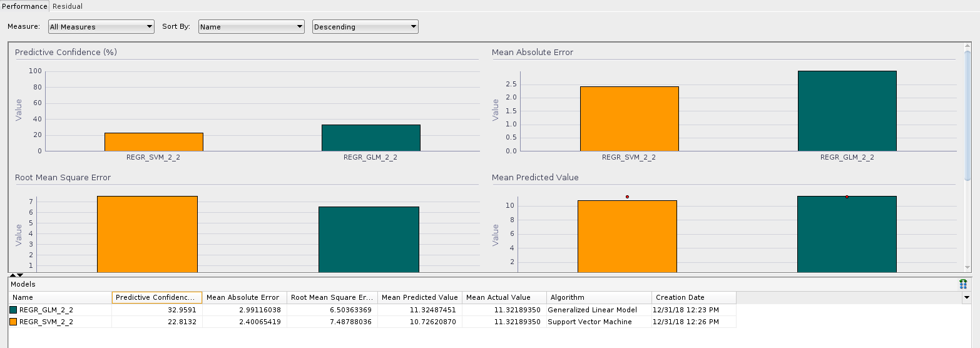Image resolution: width=980 pixels, height=348 pixels.
Task: Switch to the Residual tab
Action: [x=68, y=6]
